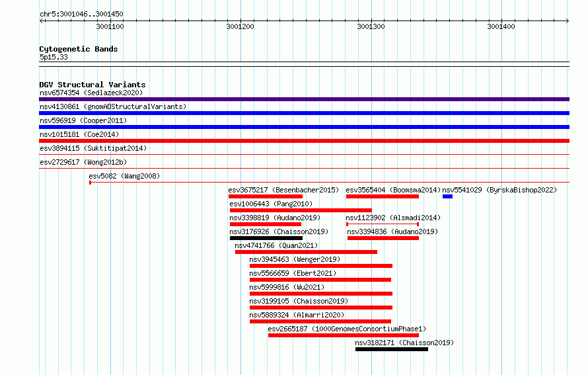Click the red nsv3199105 variant bar
Screen dimensions: 588x375
(321, 308)
